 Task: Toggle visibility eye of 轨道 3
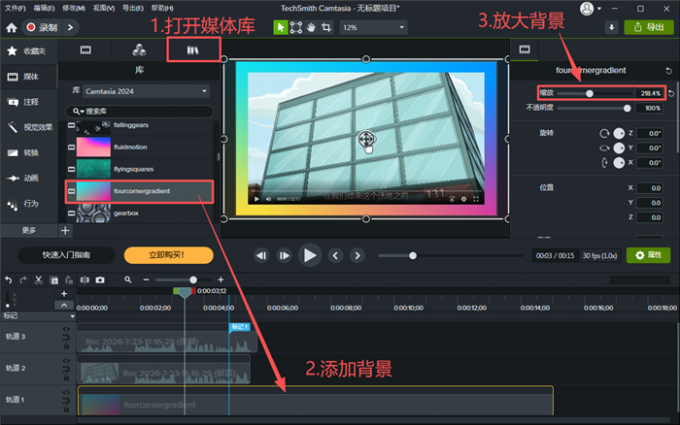tap(66, 329)
